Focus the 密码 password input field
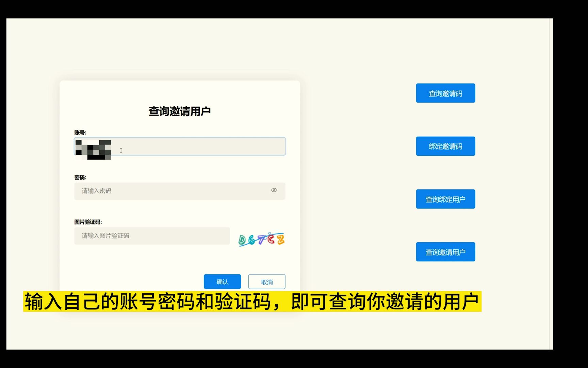This screenshot has width=588, height=368. [x=180, y=191]
